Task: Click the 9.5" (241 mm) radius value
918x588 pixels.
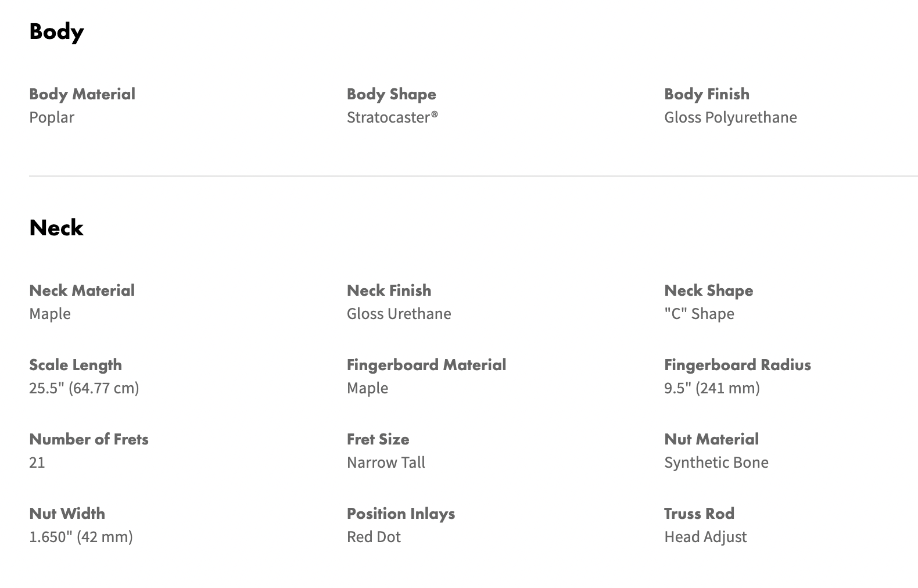Action: (712, 388)
